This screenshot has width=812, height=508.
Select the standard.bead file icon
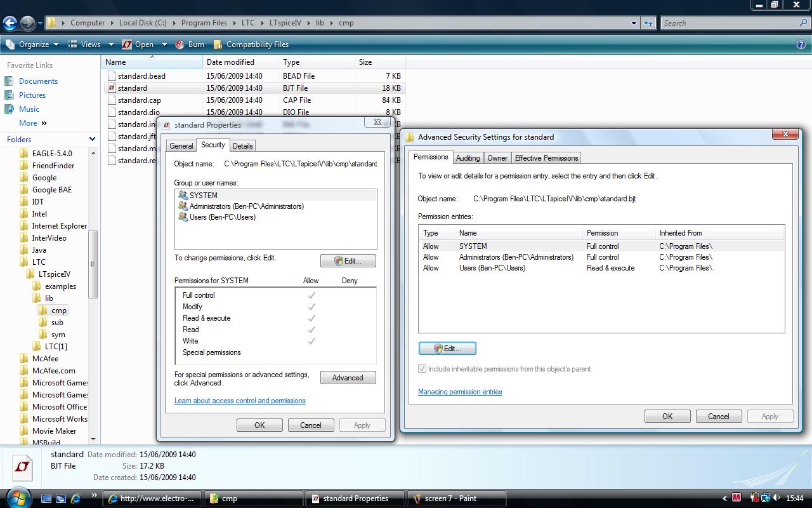pos(112,76)
